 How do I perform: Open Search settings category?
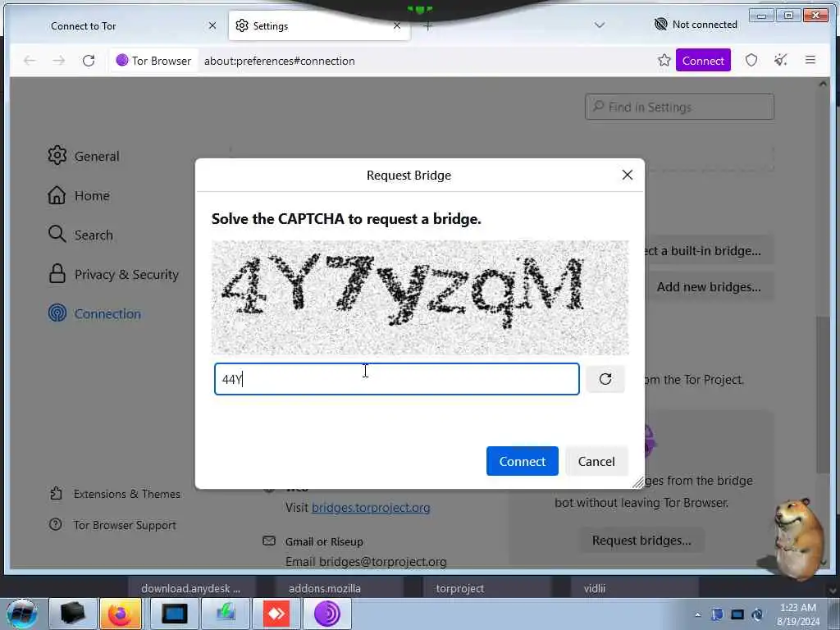pyautogui.click(x=80, y=235)
